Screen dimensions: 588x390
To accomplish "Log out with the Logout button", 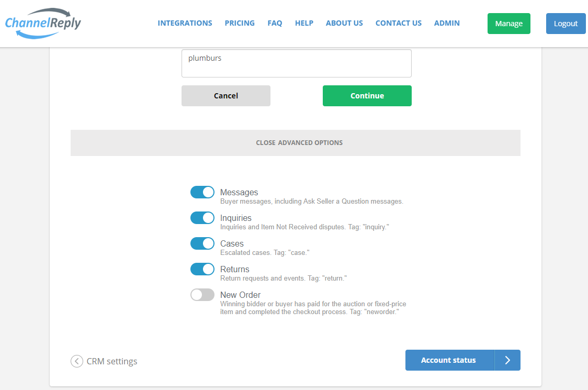I will [x=566, y=24].
